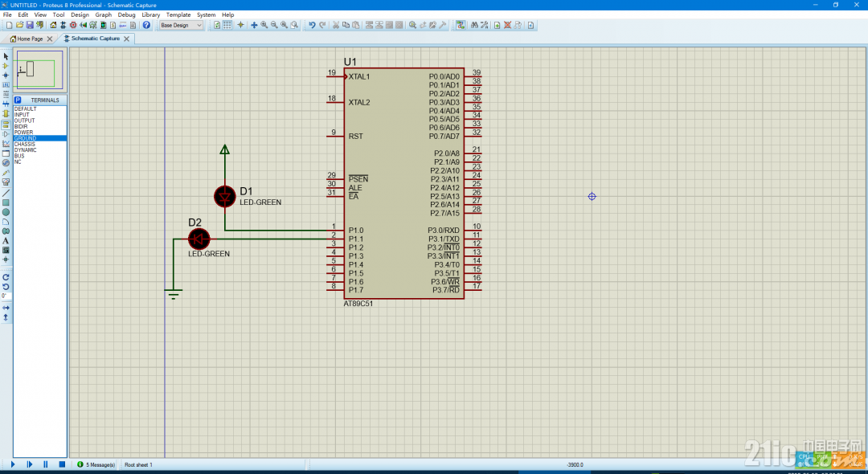Close the Home Page tab
868x474 pixels.
click(50, 39)
